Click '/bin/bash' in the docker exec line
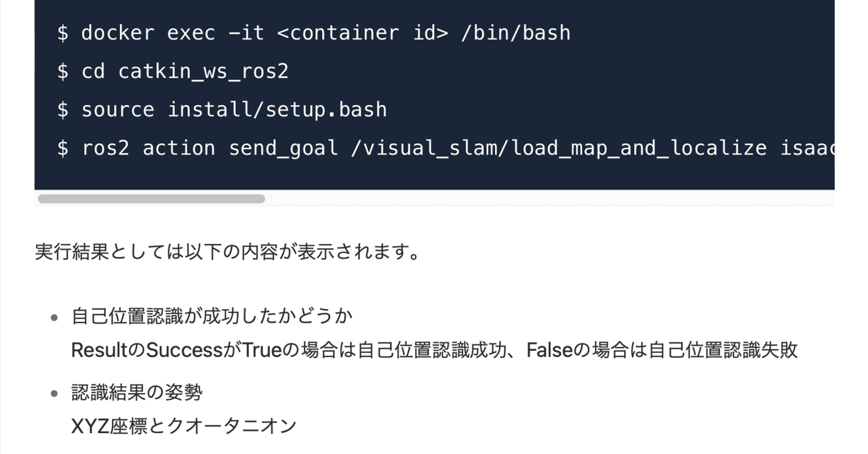Viewport: 868px width, 454px height. [x=516, y=33]
